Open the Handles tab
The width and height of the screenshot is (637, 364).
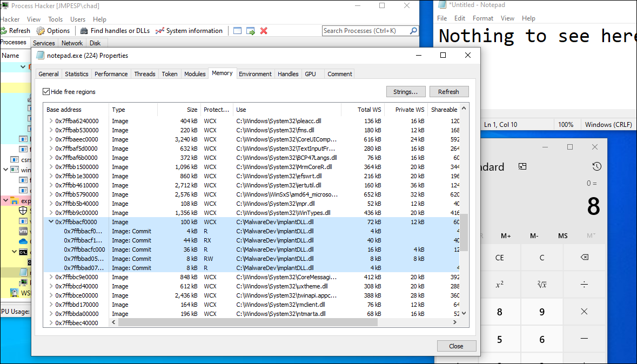click(288, 74)
